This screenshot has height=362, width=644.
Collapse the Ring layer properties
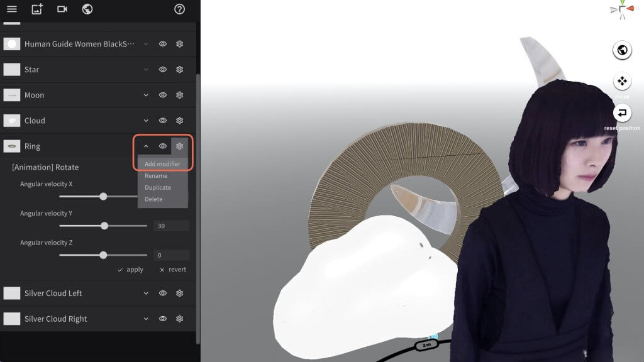pos(145,146)
